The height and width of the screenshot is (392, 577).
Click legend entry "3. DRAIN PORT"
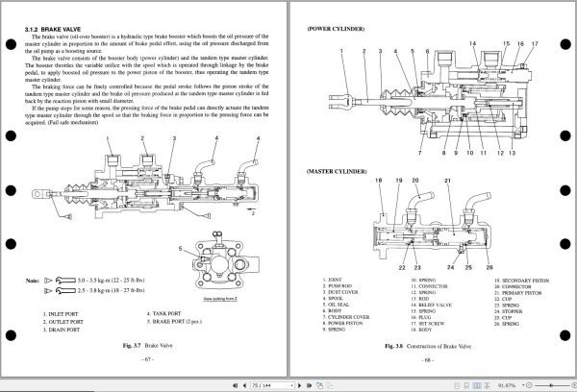62,330
